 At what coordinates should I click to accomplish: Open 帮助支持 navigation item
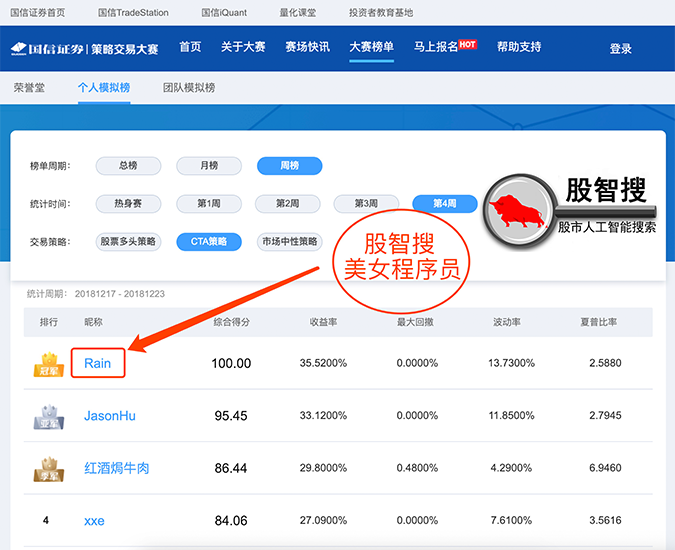click(x=519, y=47)
